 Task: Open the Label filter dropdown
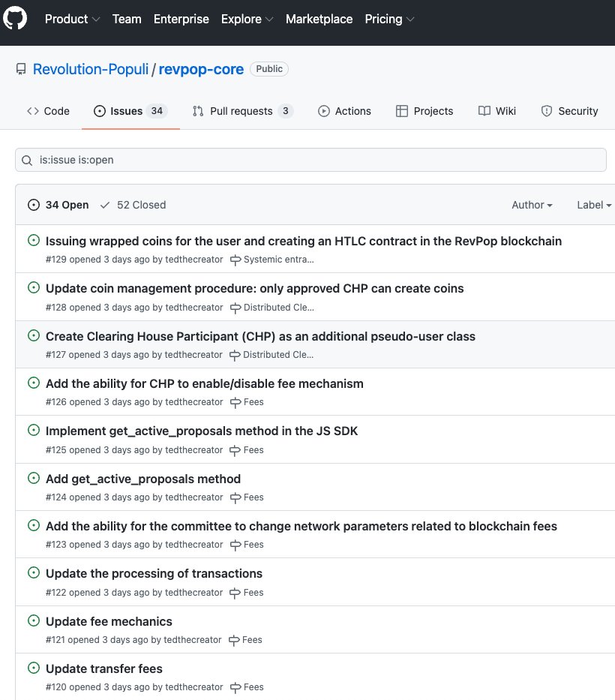point(594,205)
